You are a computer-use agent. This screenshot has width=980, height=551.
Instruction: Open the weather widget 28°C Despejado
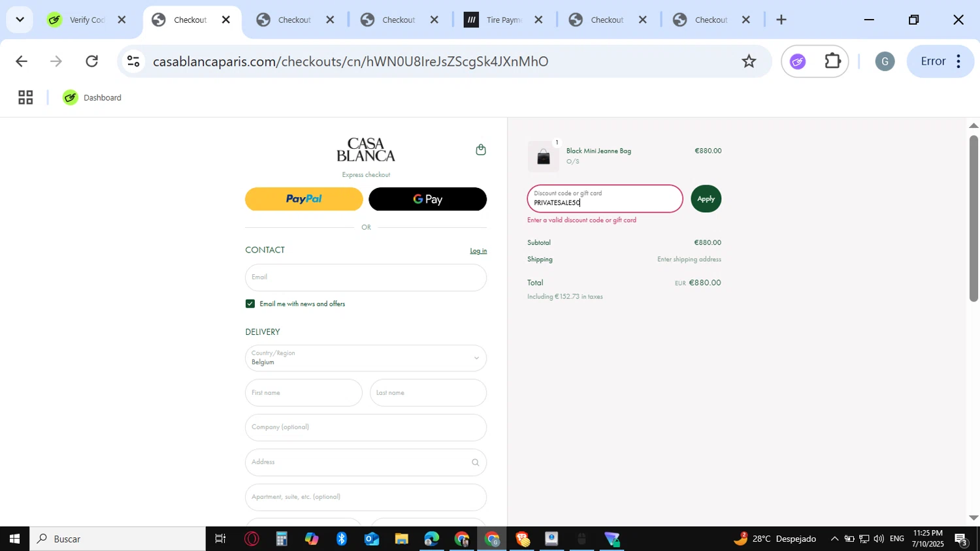pos(775,539)
